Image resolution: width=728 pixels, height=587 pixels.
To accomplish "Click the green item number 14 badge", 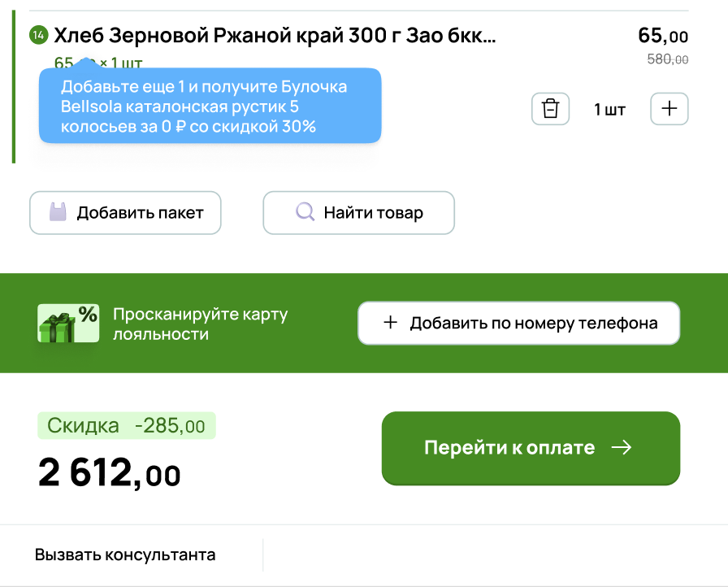I will [38, 35].
